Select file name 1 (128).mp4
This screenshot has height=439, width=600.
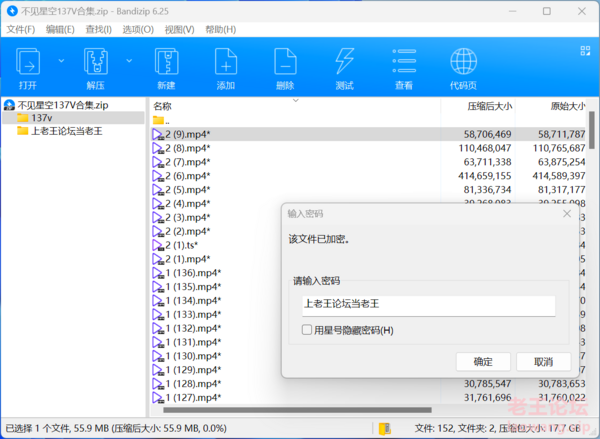(x=193, y=384)
